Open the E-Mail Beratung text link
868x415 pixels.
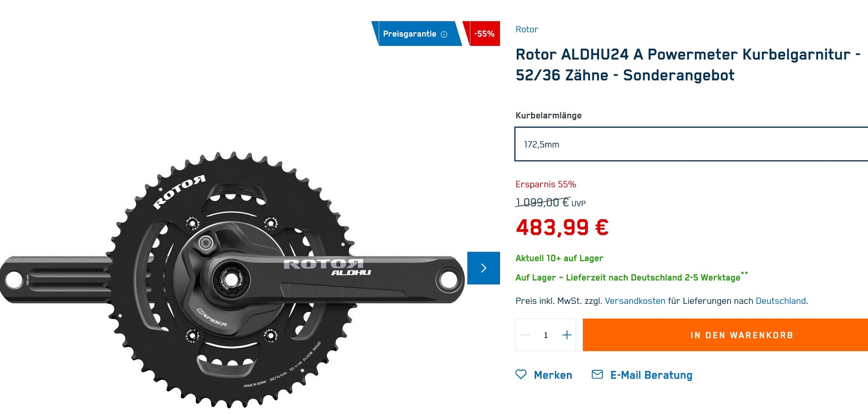pos(651,375)
